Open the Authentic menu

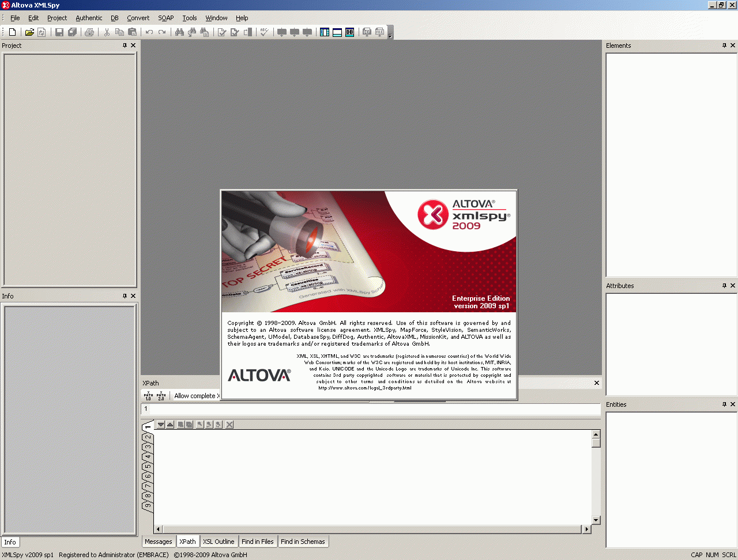89,18
